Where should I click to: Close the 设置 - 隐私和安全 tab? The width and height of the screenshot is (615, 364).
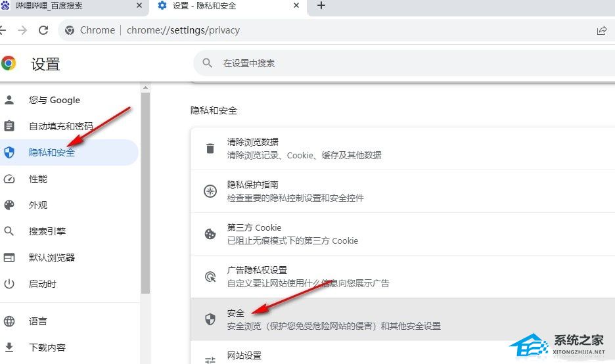[x=296, y=5]
